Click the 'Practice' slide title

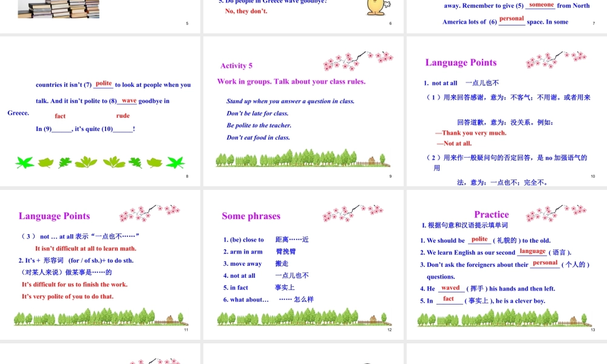[x=491, y=214]
